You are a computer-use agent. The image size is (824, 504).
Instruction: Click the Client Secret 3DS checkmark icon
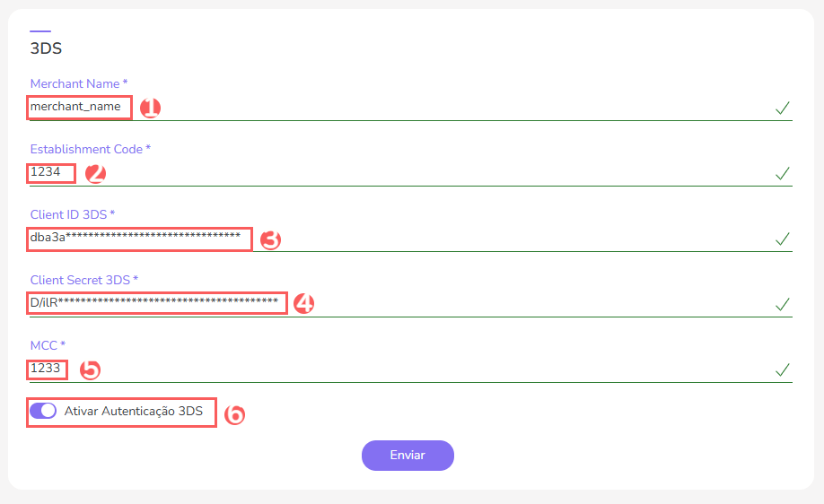click(x=783, y=304)
